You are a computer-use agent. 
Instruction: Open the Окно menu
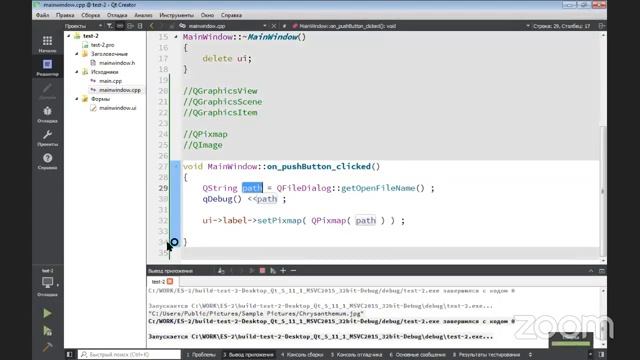[207, 15]
